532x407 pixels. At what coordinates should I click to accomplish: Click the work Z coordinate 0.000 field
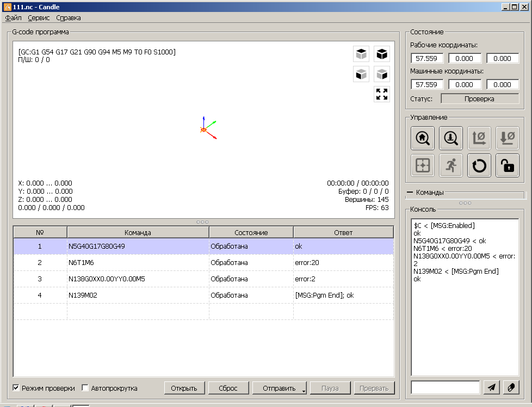pos(503,58)
